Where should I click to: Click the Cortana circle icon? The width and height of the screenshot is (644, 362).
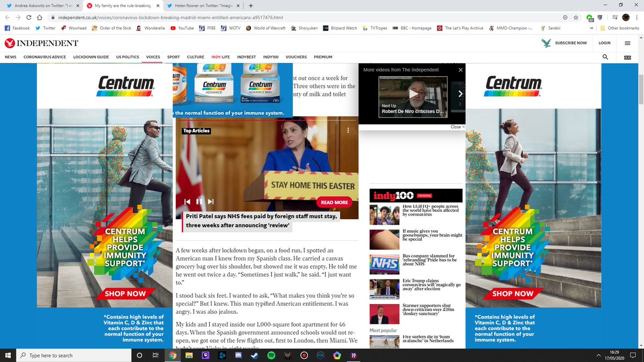pos(140,355)
